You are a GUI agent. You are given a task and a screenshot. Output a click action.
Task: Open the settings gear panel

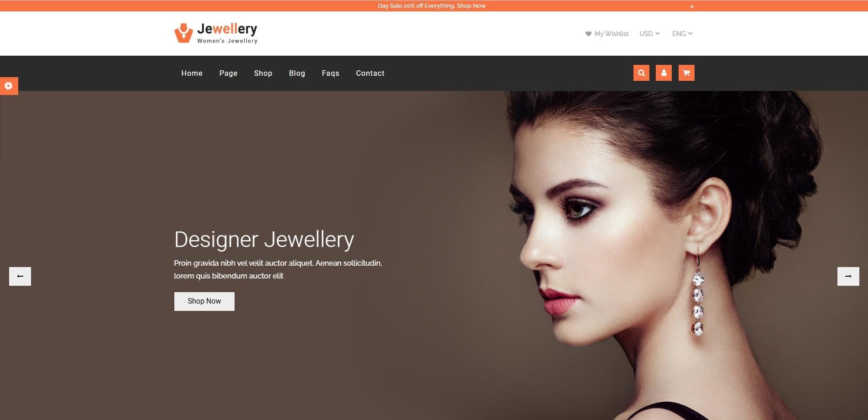pos(9,86)
